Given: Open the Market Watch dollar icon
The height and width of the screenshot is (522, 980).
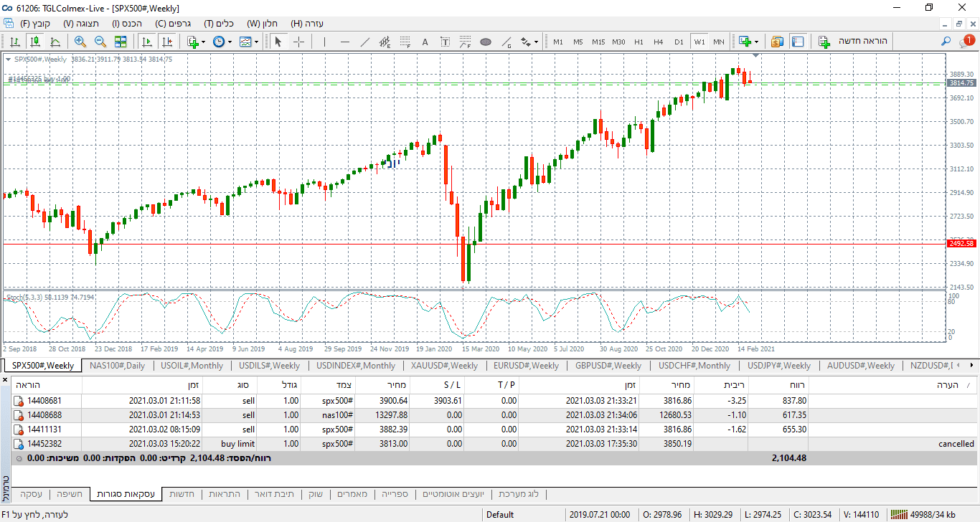Looking at the screenshot, I should tap(776, 42).
